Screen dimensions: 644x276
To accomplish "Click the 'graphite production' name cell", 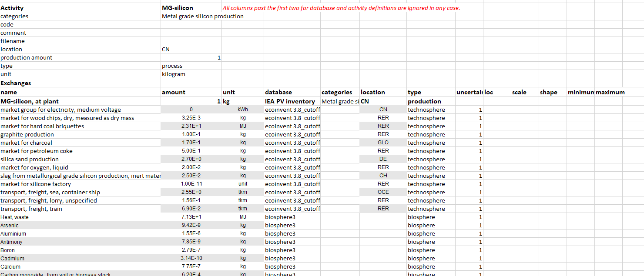I will click(x=80, y=134).
